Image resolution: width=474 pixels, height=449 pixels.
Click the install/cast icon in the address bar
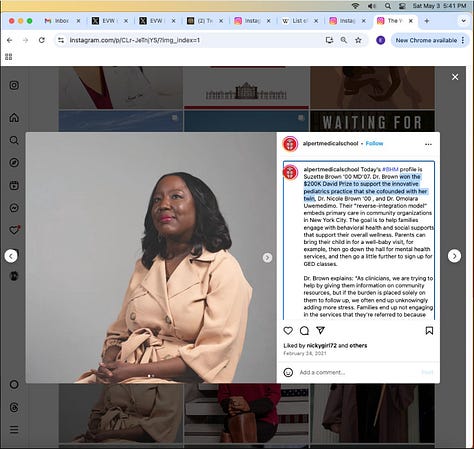pos(329,40)
